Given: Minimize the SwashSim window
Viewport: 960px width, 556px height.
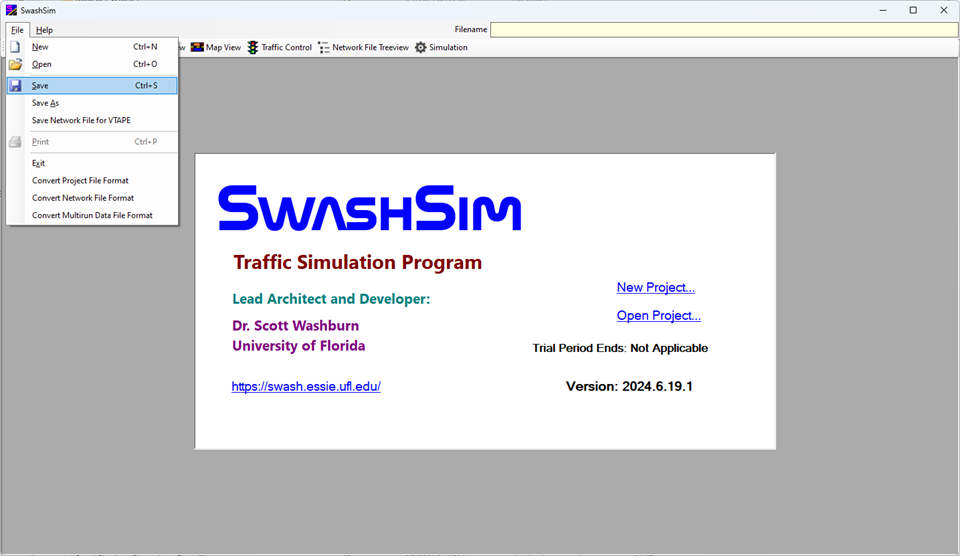Looking at the screenshot, I should coord(883,10).
